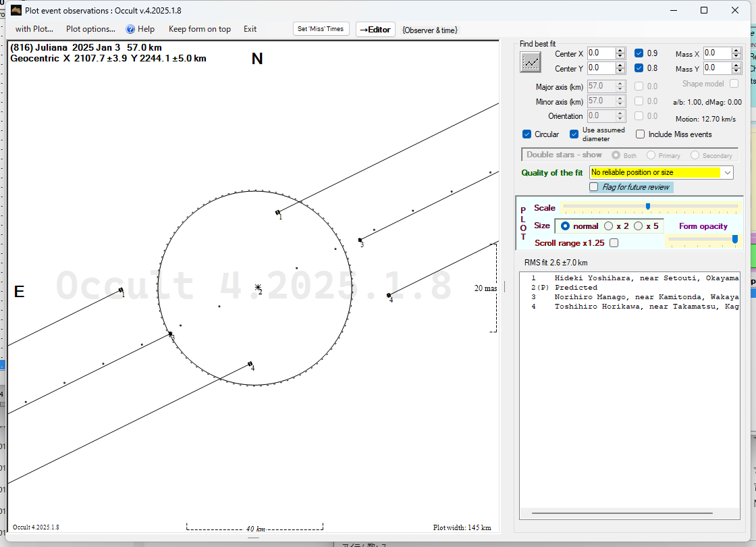756x547 pixels.
Task: Decrease Mass Y value using down arrow
Action: pos(736,72)
